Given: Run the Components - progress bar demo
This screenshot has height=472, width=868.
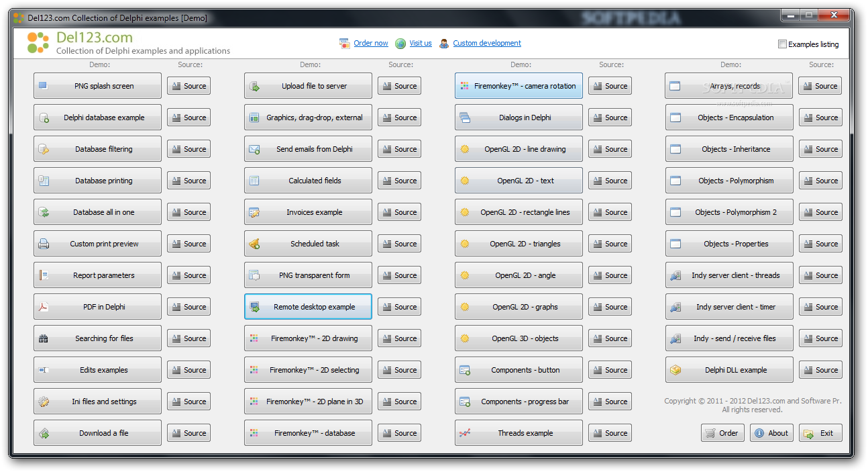Looking at the screenshot, I should pyautogui.click(x=519, y=402).
